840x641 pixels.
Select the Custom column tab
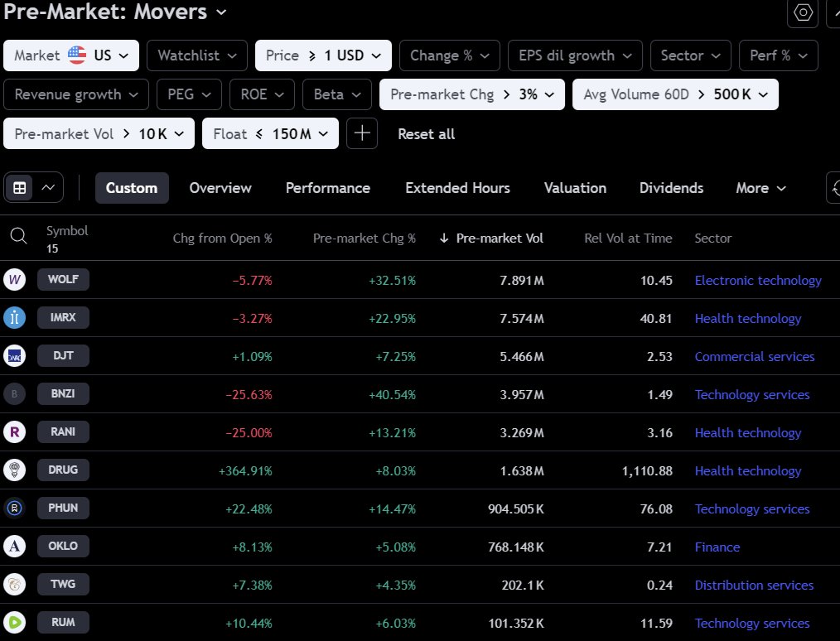[132, 188]
